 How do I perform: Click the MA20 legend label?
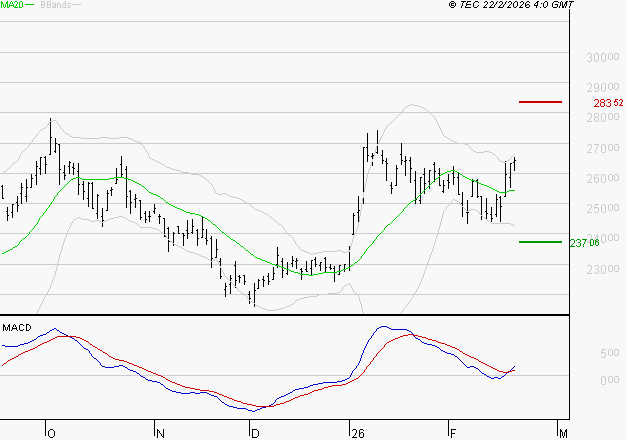point(12,5)
